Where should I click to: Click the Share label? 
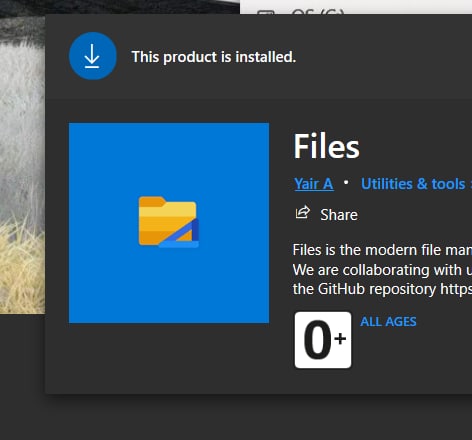click(x=339, y=215)
